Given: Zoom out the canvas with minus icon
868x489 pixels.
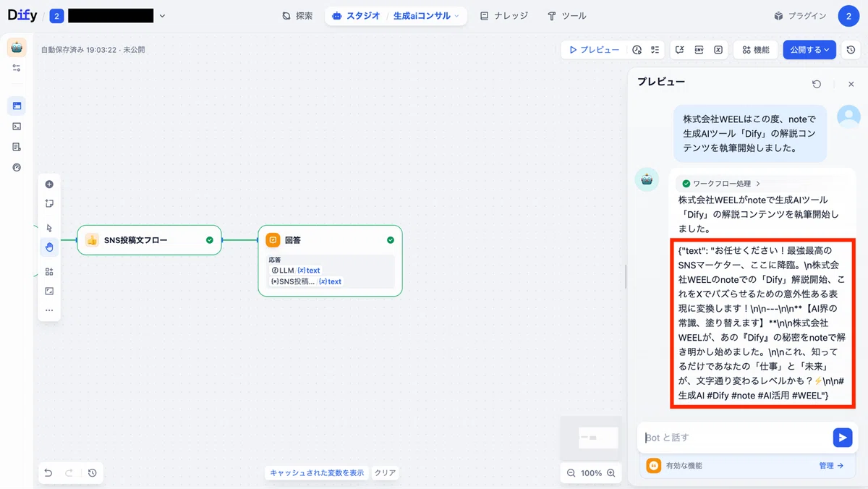Looking at the screenshot, I should click(x=571, y=473).
